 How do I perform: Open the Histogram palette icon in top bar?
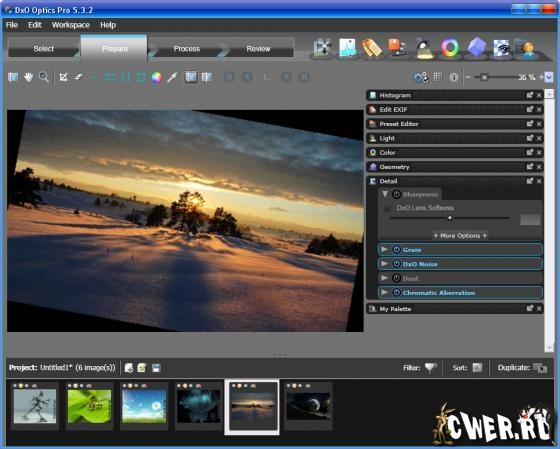pos(347,48)
